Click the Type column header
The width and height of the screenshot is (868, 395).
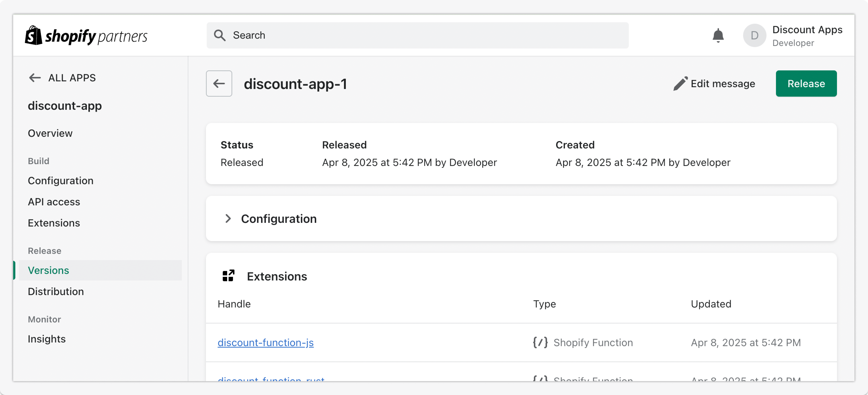(x=544, y=304)
